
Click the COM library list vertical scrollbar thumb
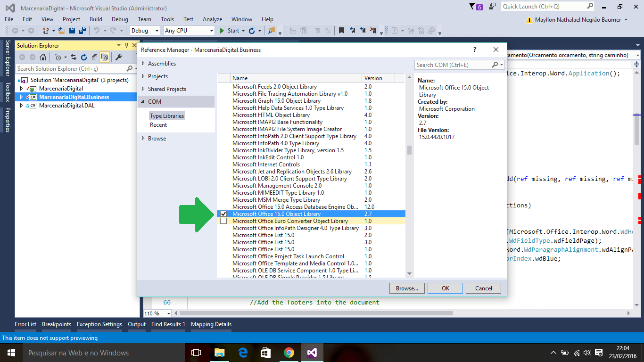point(409,150)
